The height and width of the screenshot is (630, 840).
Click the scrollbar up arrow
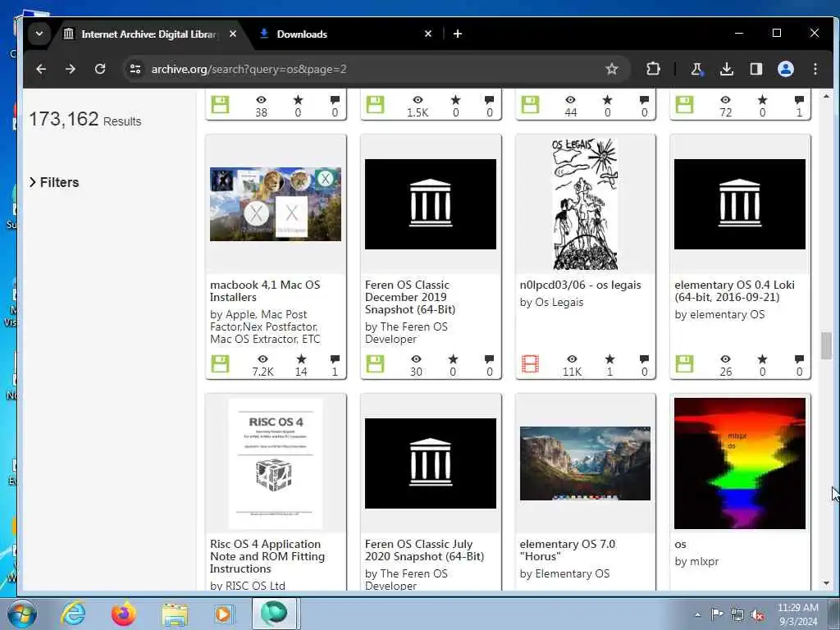[x=826, y=97]
